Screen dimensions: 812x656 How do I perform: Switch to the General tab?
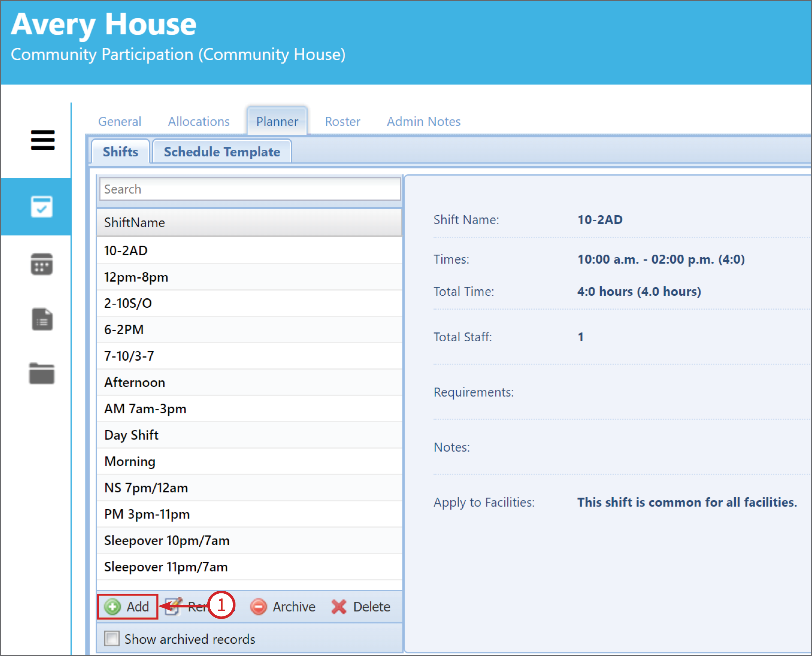[x=120, y=121]
